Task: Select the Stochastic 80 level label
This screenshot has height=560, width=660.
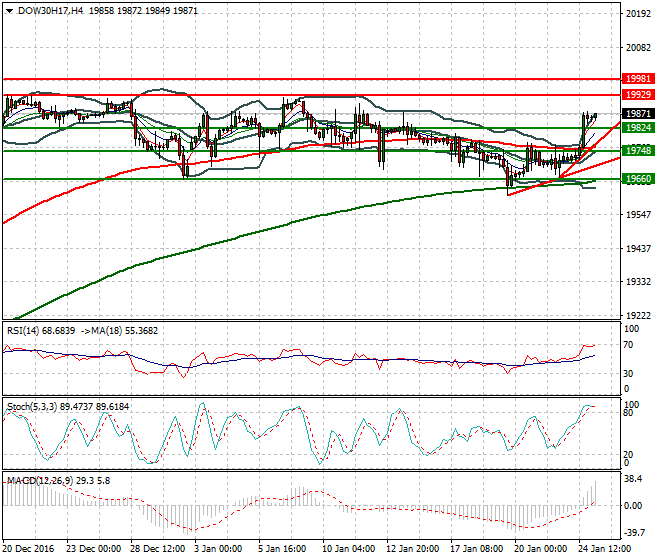Action: coord(628,413)
